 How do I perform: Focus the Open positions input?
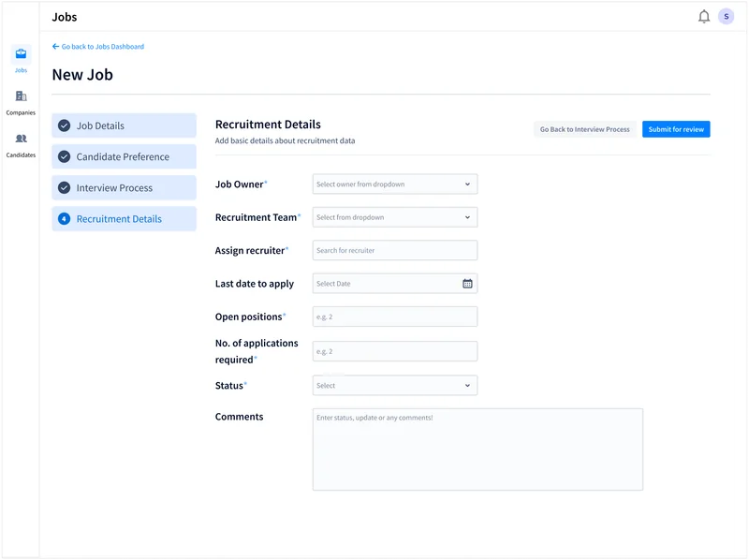[x=395, y=317]
